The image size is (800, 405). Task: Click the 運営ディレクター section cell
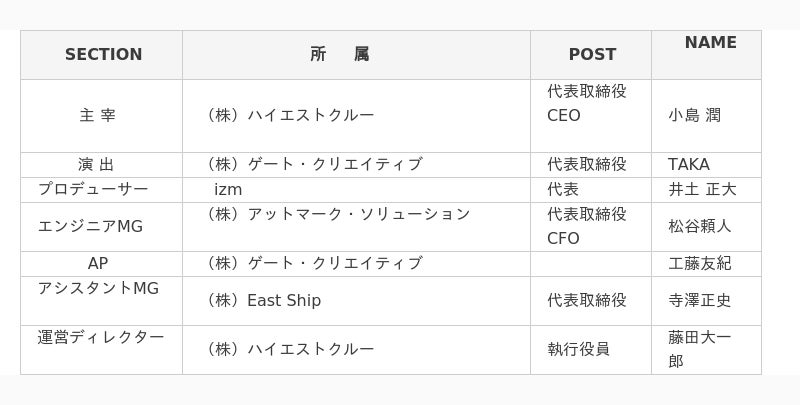click(101, 337)
